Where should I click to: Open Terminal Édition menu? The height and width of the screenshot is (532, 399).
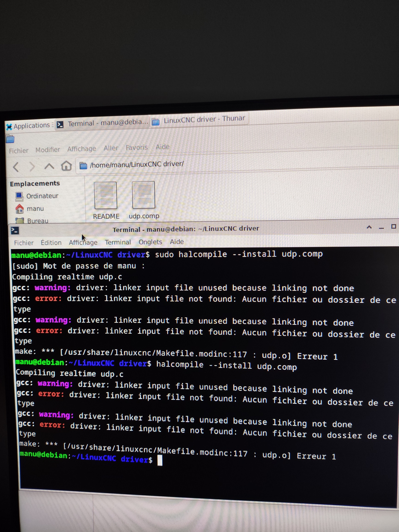coord(51,243)
